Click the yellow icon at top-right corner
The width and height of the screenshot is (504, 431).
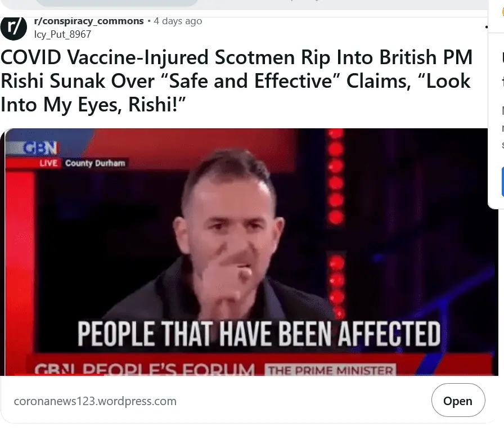tap(502, 12)
